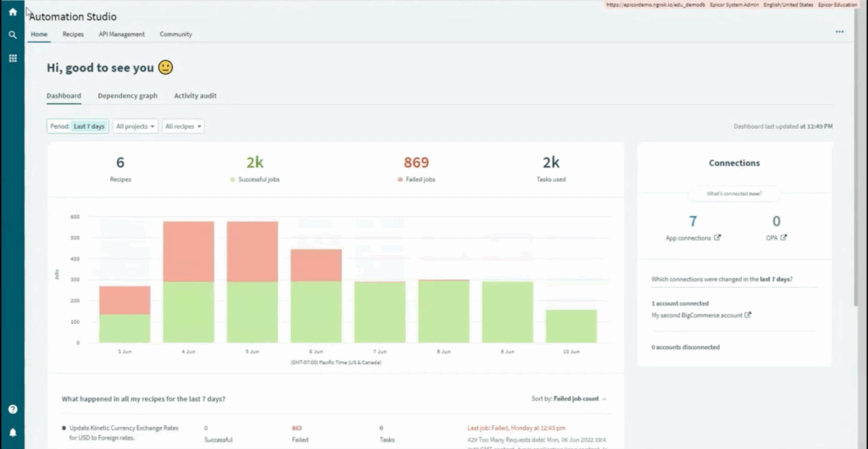The width and height of the screenshot is (868, 449).
Task: Click the help question mark icon
Action: tap(13, 409)
